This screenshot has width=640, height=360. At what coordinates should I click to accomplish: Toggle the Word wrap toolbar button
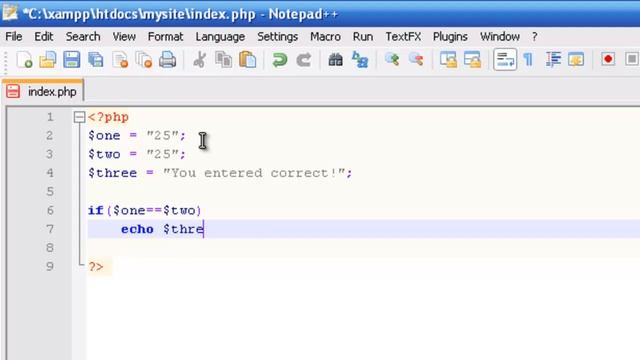(x=505, y=60)
